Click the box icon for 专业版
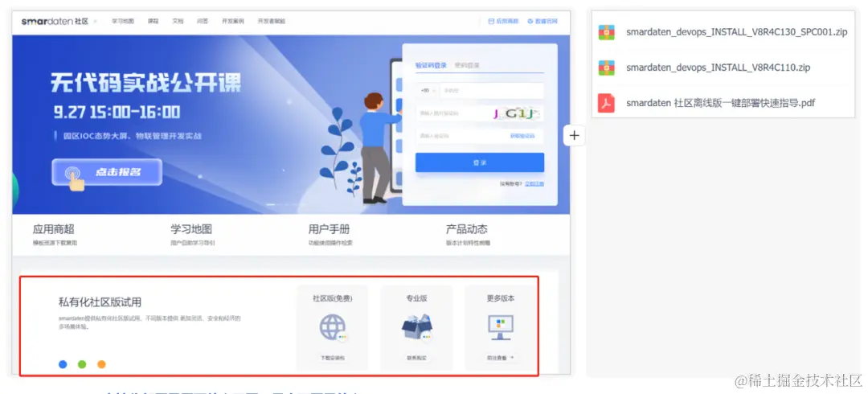The image size is (868, 394). click(x=417, y=327)
